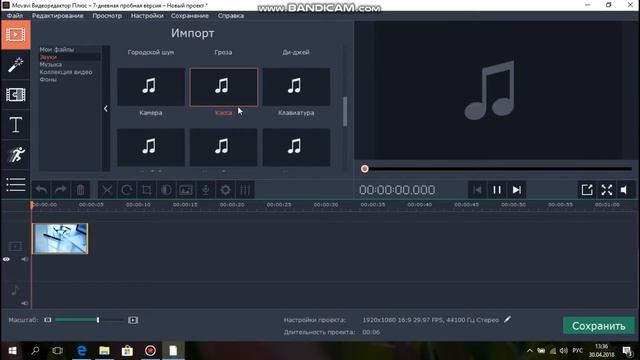This screenshot has width=640, height=360.
Task: Click the player seek bar knob
Action: [x=364, y=169]
